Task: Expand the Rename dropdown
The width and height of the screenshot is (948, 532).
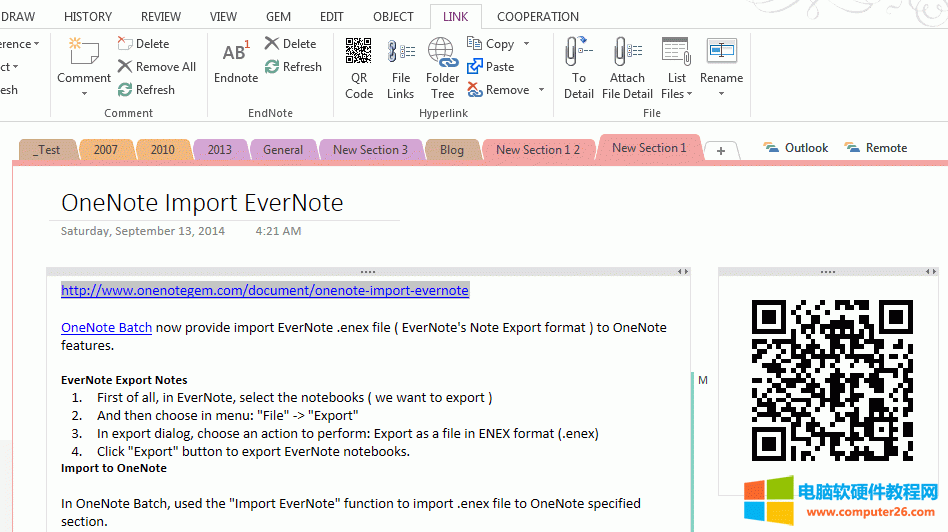Action: click(721, 94)
